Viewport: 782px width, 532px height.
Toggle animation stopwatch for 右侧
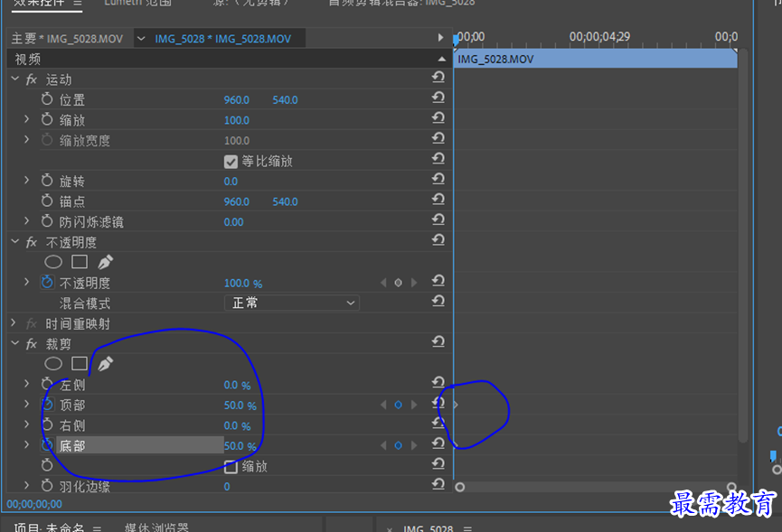47,425
